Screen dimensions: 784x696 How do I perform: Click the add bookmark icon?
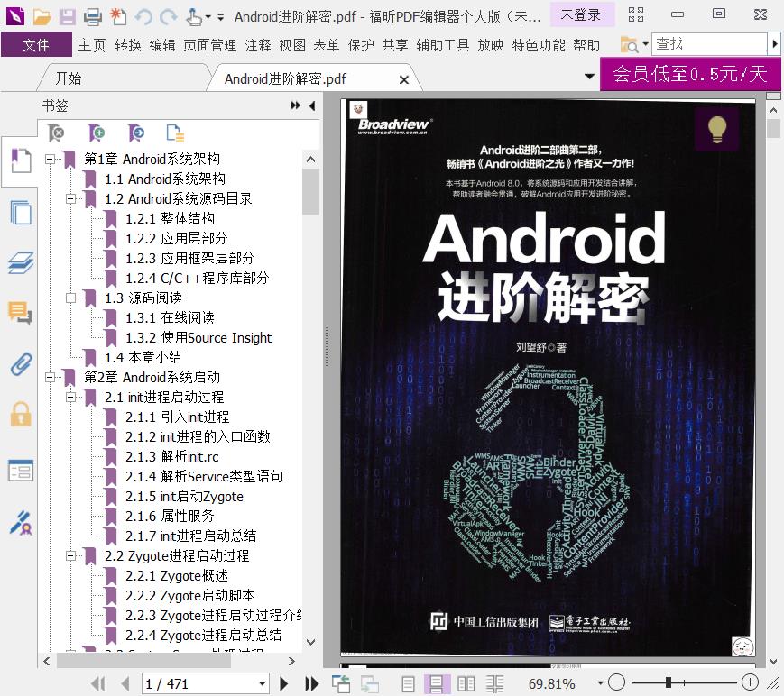(x=97, y=133)
